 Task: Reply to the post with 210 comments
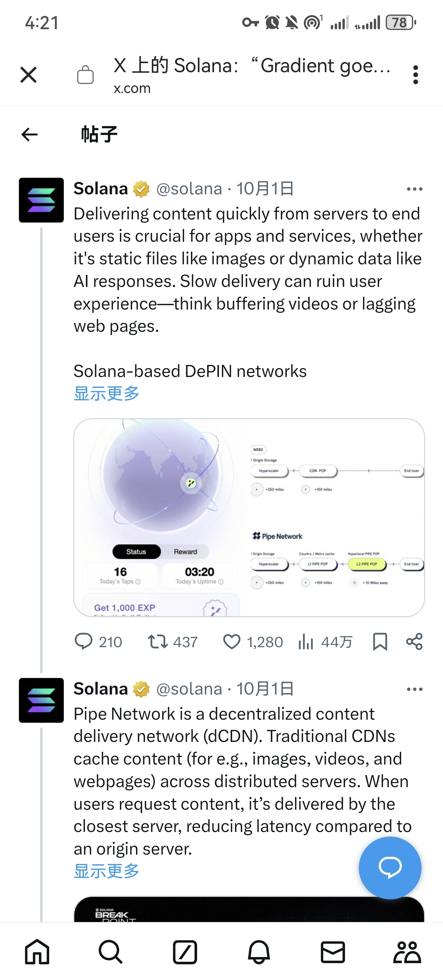(84, 641)
